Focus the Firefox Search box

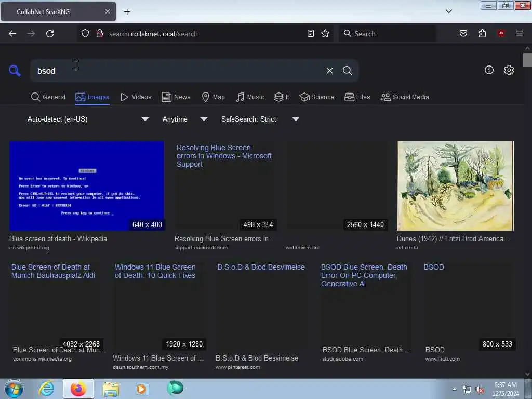[387, 34]
